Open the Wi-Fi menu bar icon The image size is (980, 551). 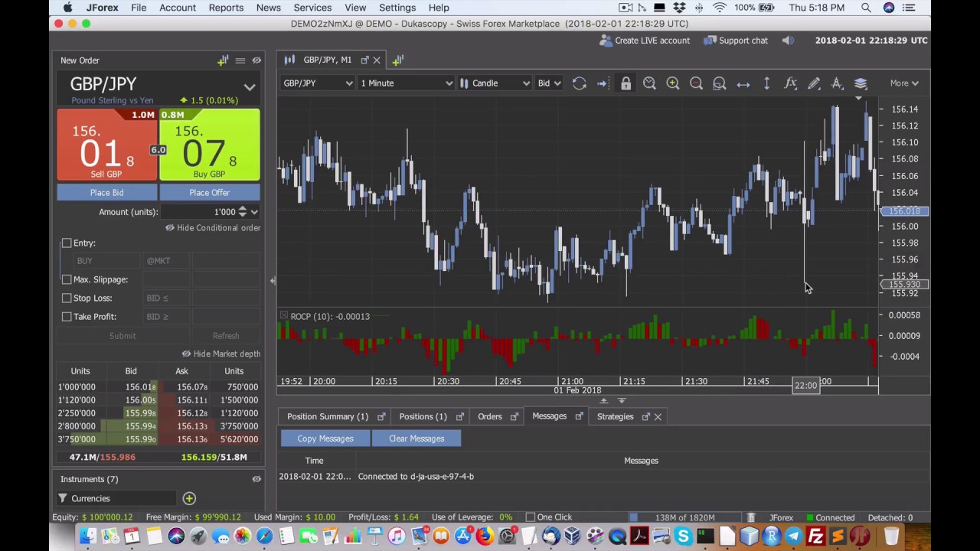tap(719, 8)
